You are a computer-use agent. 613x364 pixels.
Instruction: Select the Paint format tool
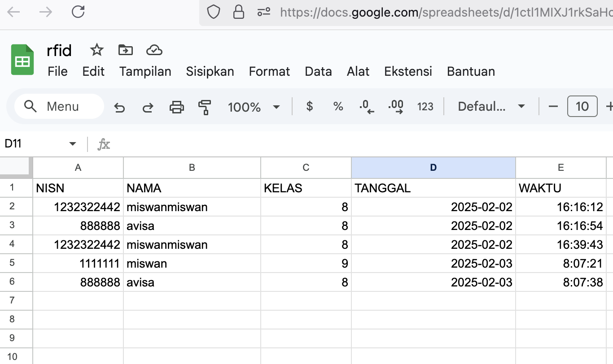205,107
